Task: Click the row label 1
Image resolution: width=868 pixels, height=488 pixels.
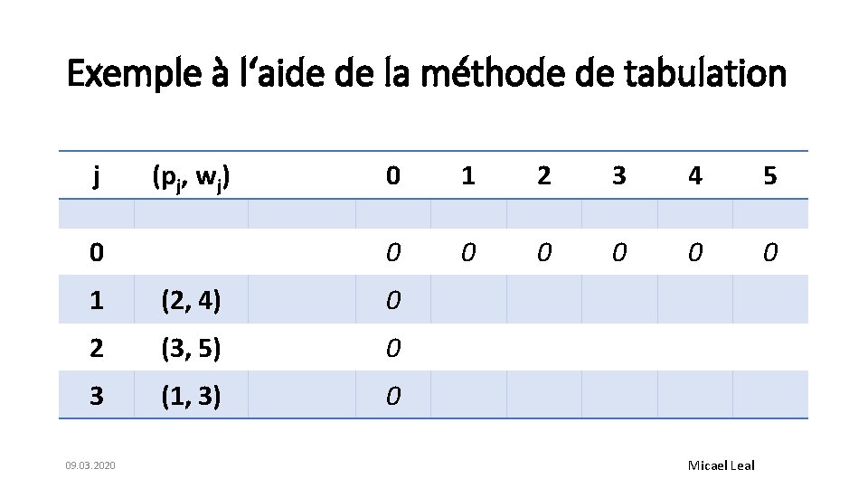Action: 97,300
